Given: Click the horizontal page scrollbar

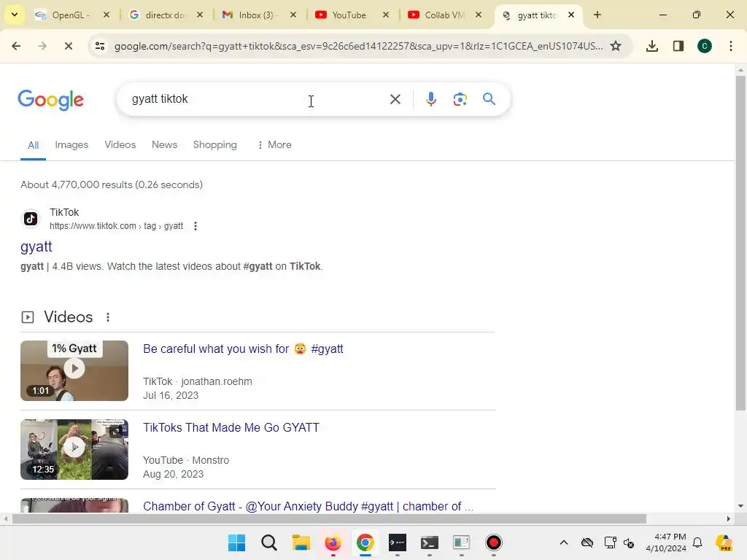Looking at the screenshot, I should [x=329, y=518].
